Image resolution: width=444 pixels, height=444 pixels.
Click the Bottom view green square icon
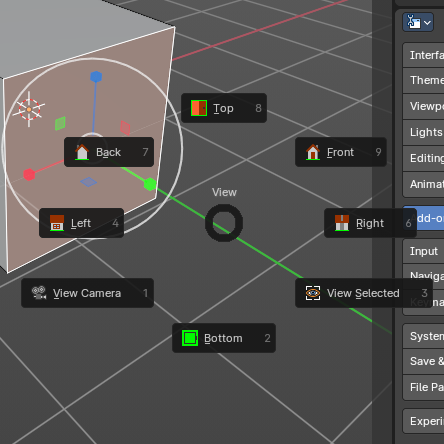coord(190,338)
